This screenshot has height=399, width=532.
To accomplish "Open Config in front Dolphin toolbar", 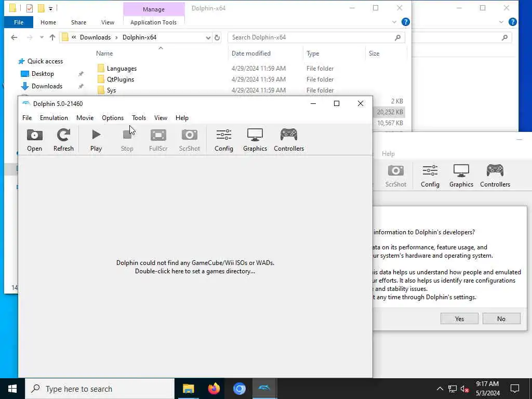I will (x=224, y=140).
